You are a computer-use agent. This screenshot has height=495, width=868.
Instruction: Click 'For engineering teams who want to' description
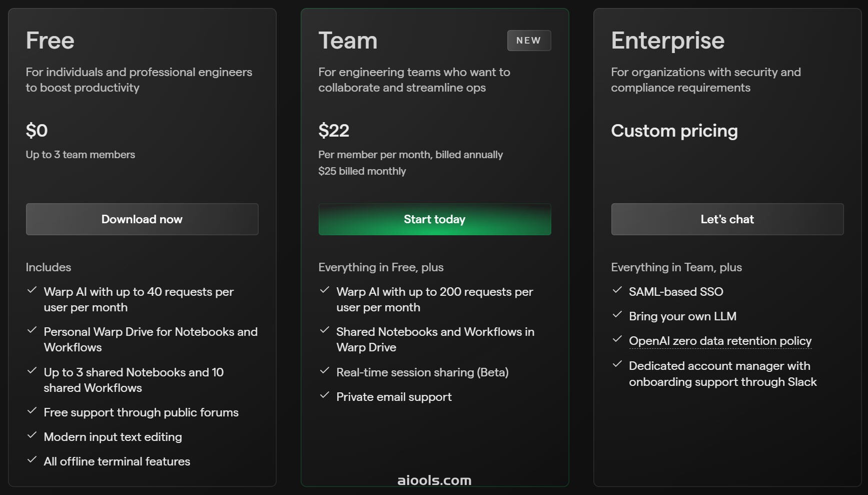[x=414, y=80]
